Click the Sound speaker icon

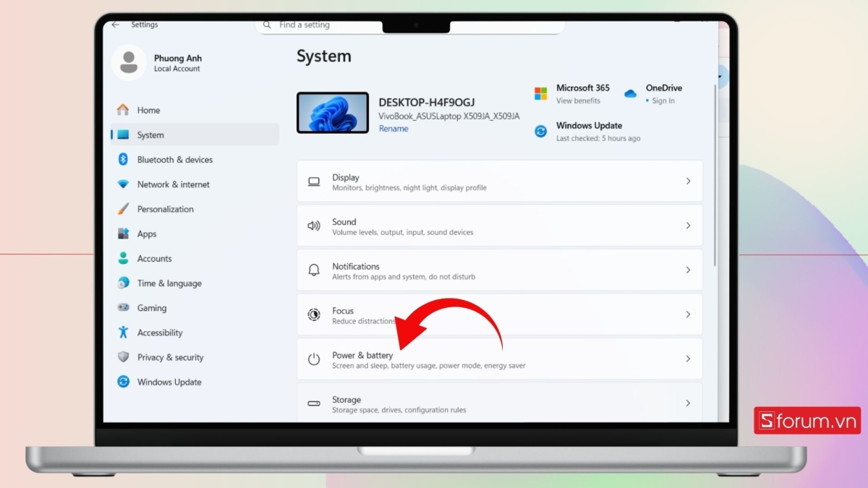click(314, 226)
